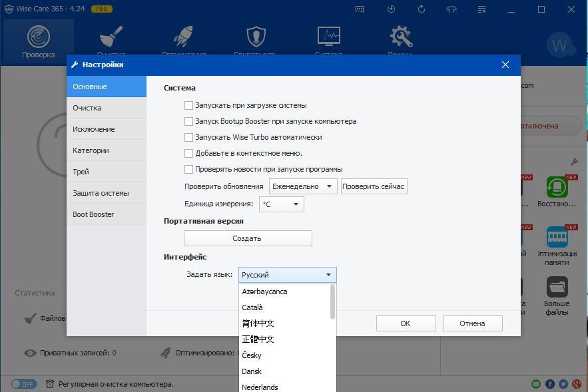The height and width of the screenshot is (392, 588).
Task: Switch to Основные settings tab
Action: pyautogui.click(x=107, y=87)
